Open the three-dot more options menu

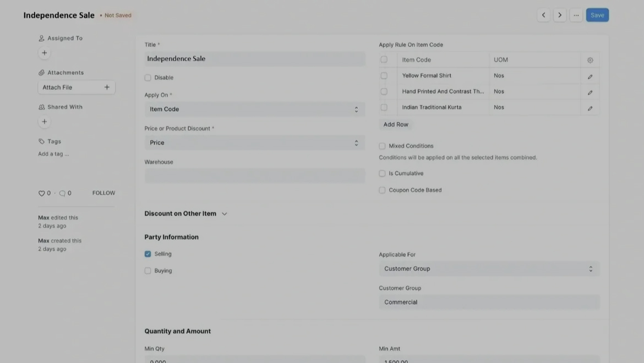pyautogui.click(x=576, y=15)
